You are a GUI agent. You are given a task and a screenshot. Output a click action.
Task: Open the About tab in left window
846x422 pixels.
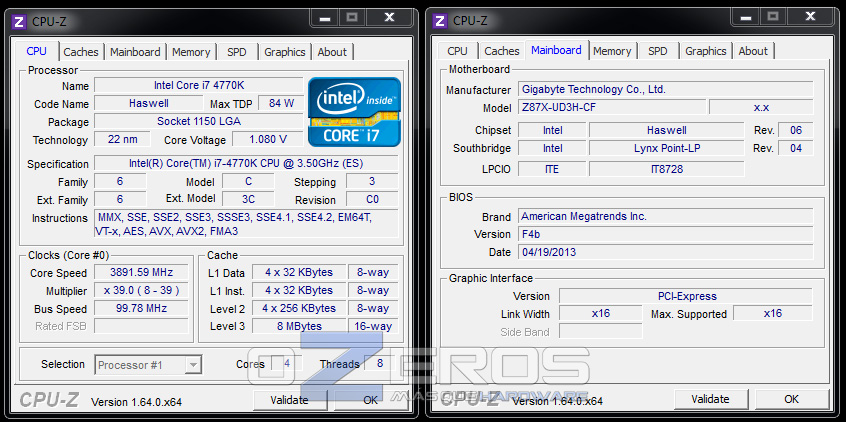tap(332, 52)
